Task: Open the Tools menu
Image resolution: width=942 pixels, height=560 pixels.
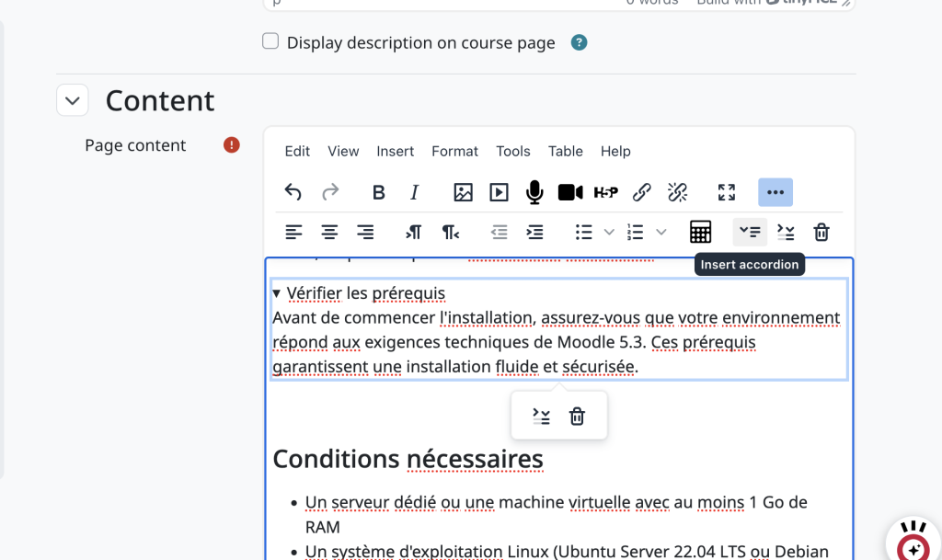Action: point(513,151)
